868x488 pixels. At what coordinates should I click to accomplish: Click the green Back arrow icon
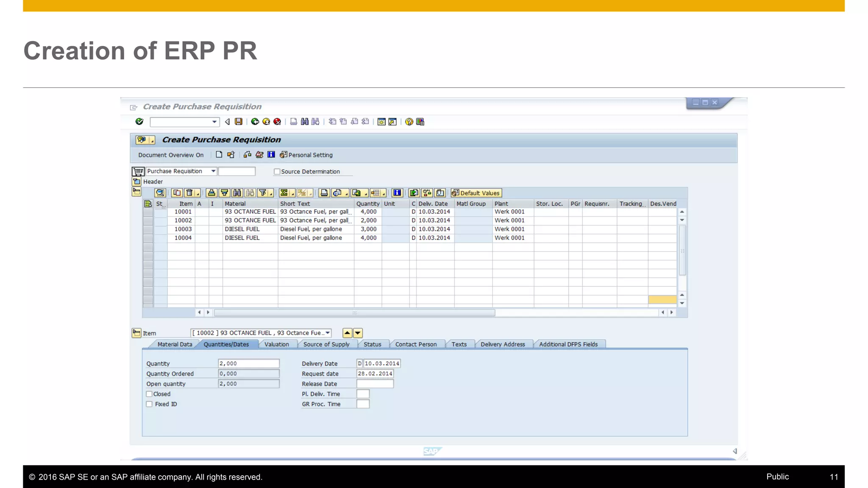(x=255, y=122)
